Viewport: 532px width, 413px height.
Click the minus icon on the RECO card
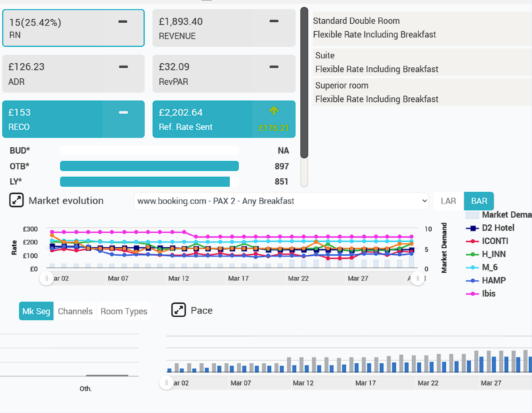pyautogui.click(x=123, y=112)
